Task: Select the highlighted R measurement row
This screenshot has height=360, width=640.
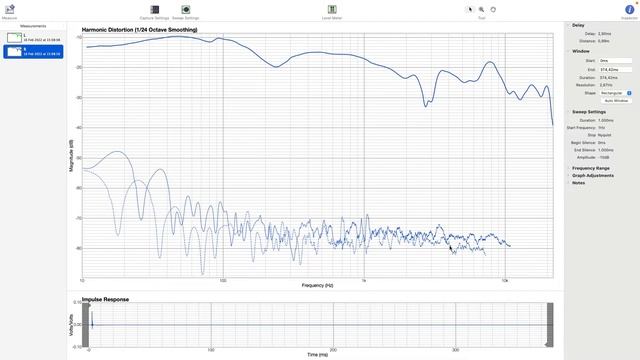Action: coord(33,52)
